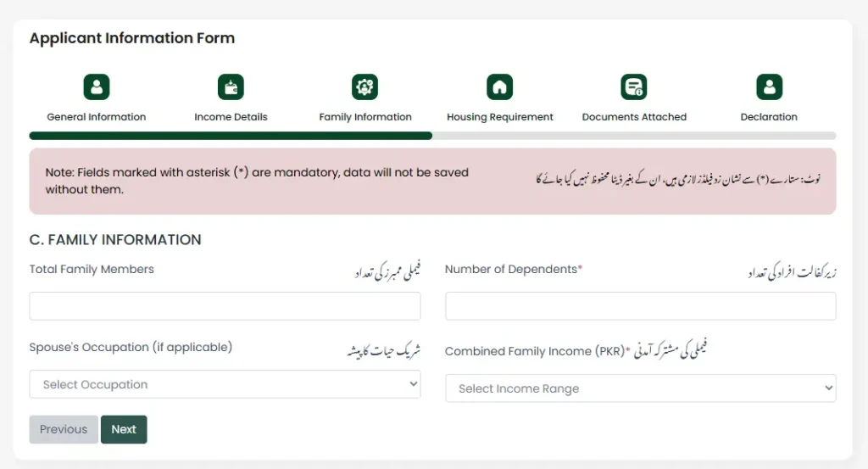Open the Spouse's Occupation dropdown
Screen dimensions: 868x469
(x=225, y=384)
